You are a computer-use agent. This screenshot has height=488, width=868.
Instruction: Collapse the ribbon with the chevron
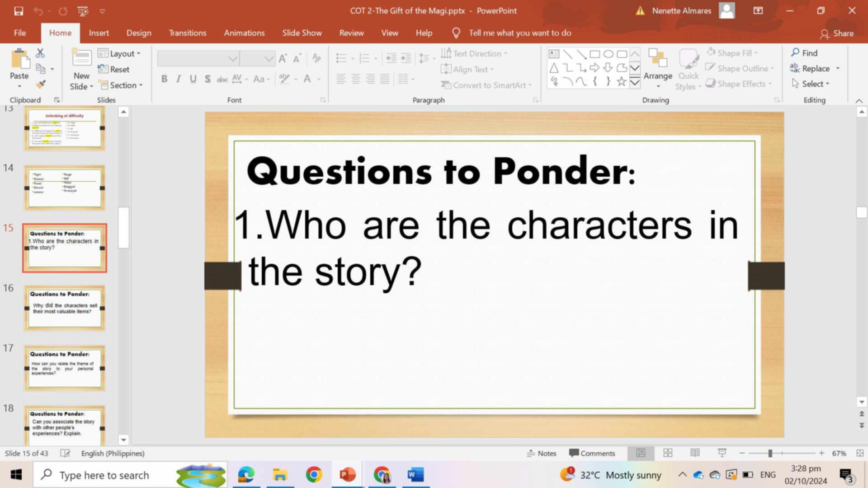click(x=859, y=100)
